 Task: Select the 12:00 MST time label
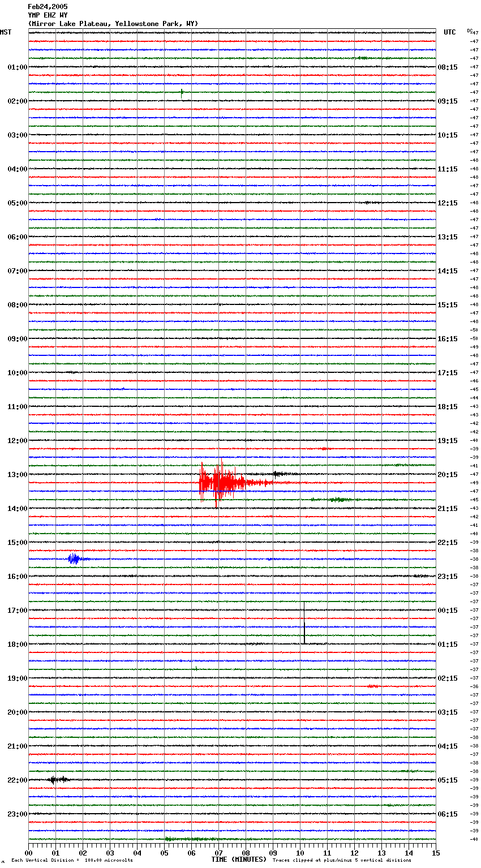tap(18, 441)
